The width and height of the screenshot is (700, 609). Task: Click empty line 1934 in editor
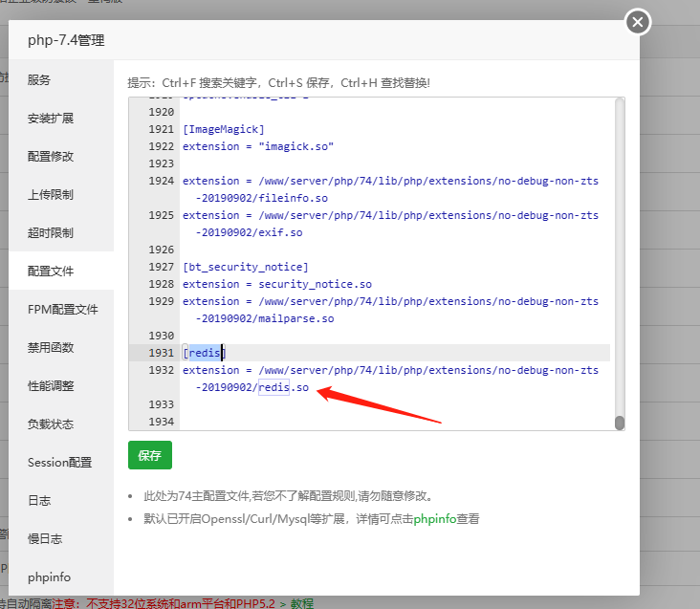click(x=395, y=422)
